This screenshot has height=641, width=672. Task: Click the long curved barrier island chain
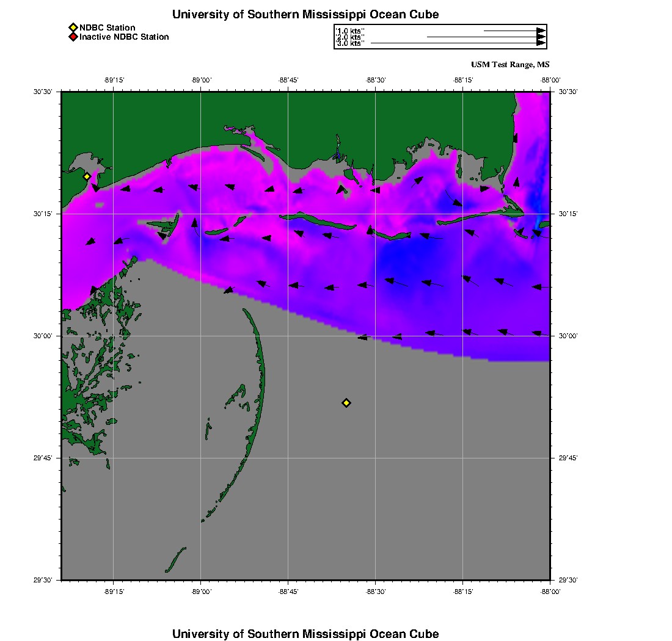(261, 391)
